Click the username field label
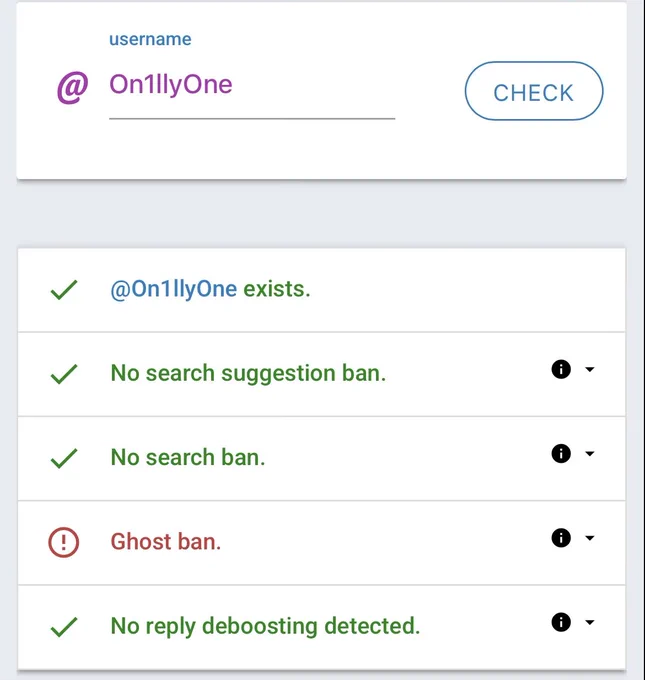This screenshot has width=645, height=680. tap(150, 39)
